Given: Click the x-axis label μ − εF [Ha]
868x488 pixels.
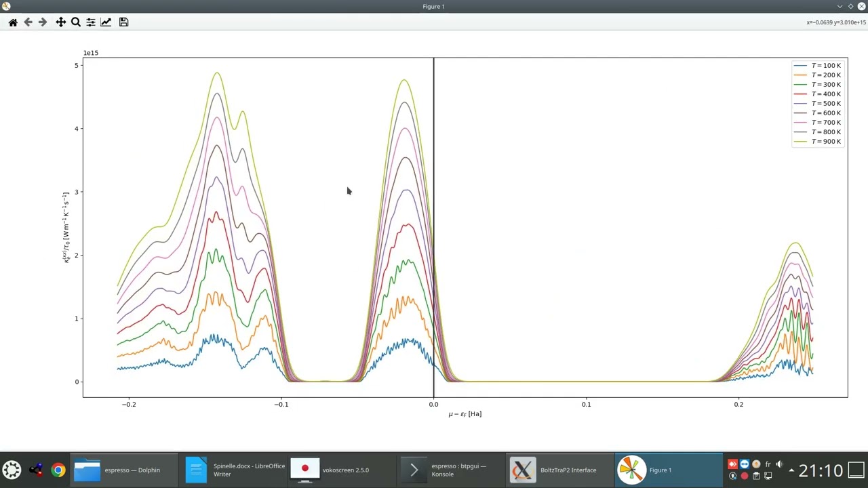Looking at the screenshot, I should 465,414.
